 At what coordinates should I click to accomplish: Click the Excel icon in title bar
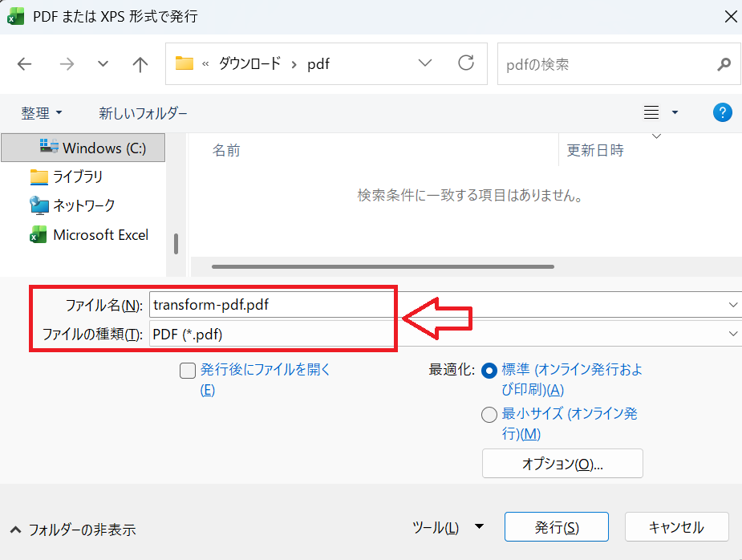[x=15, y=17]
